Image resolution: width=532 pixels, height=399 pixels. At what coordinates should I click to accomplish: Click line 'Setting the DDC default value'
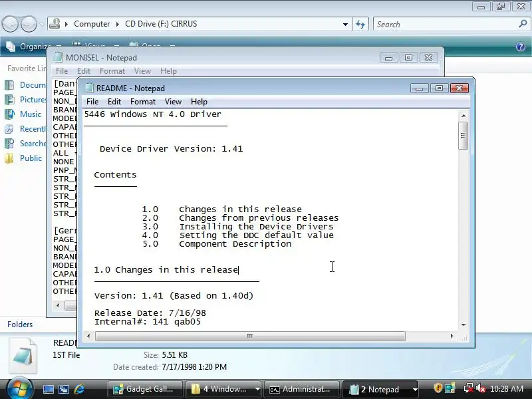click(x=256, y=235)
